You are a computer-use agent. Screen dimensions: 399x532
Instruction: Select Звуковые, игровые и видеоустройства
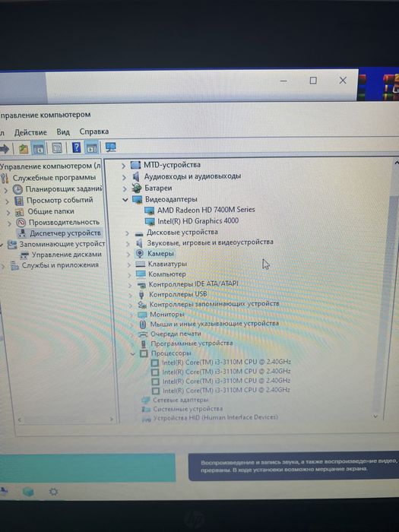click(x=210, y=242)
